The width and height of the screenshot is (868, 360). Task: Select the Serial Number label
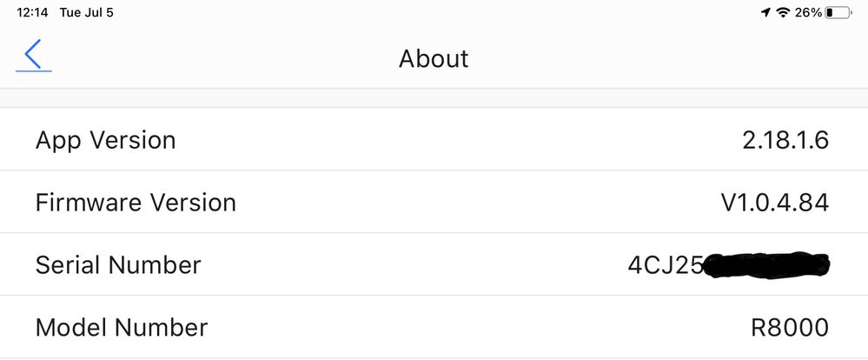(118, 265)
